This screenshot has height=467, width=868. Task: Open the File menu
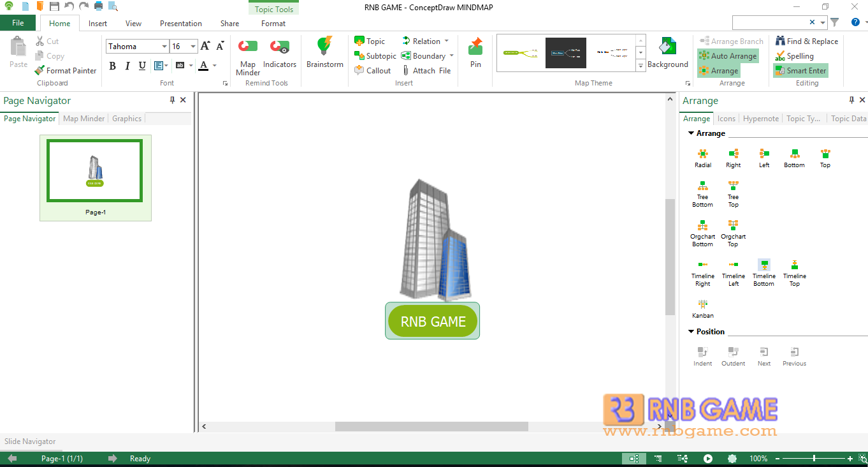click(18, 23)
